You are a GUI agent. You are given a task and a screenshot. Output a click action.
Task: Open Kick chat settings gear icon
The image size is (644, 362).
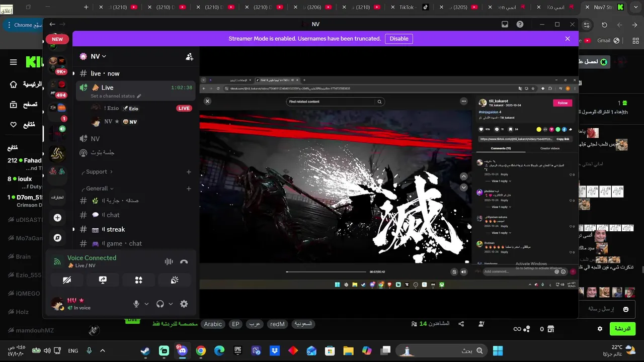[x=600, y=329]
